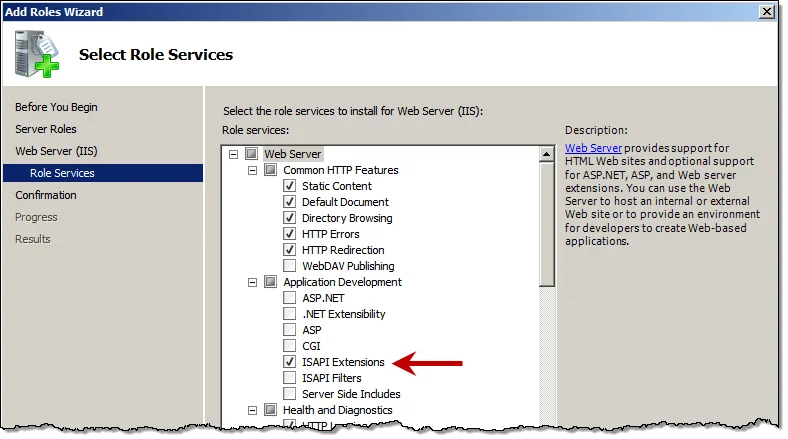Select the CGI label
Image resolution: width=788 pixels, height=439 pixels.
(311, 346)
